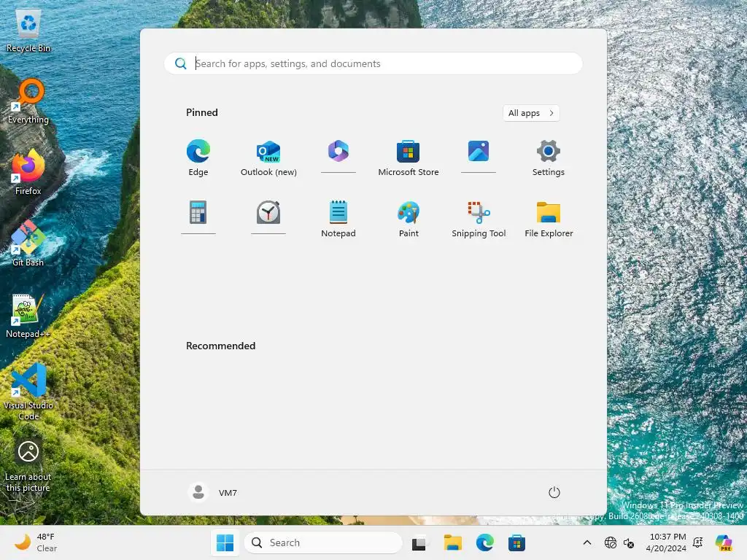Image resolution: width=747 pixels, height=560 pixels.
Task: Open the Power options button
Action: click(x=554, y=492)
